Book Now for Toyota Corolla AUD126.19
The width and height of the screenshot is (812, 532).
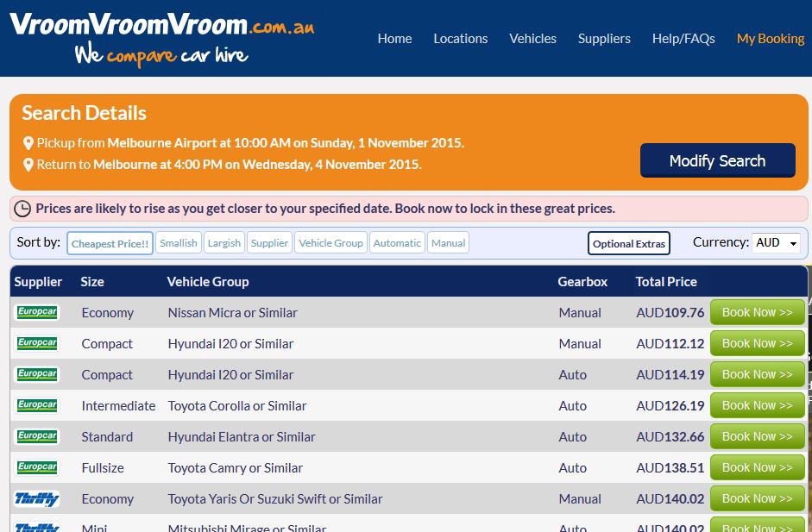coord(757,406)
